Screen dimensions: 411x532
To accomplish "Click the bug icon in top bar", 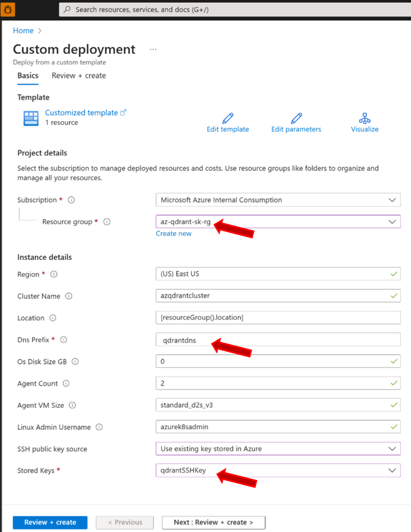I will pyautogui.click(x=8, y=10).
